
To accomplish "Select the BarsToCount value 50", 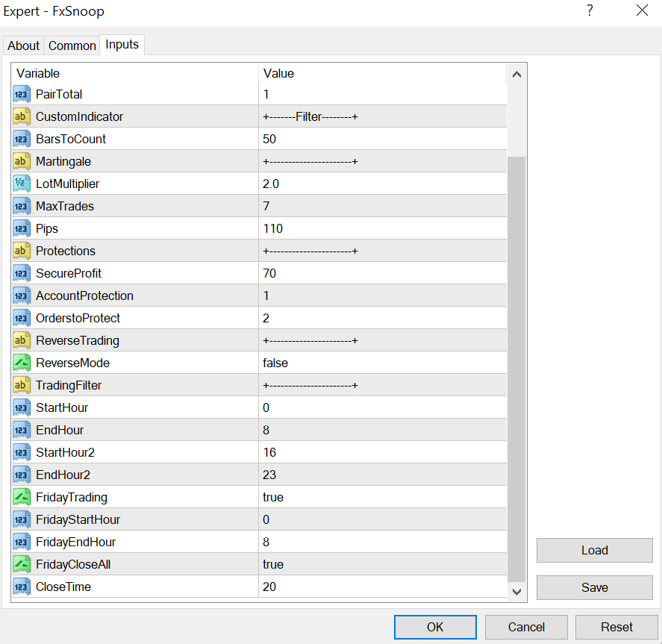I will [x=269, y=139].
